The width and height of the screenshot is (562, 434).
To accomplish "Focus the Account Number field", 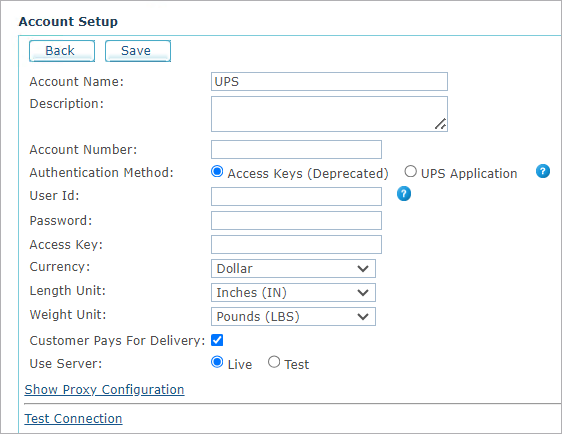I will (296, 149).
